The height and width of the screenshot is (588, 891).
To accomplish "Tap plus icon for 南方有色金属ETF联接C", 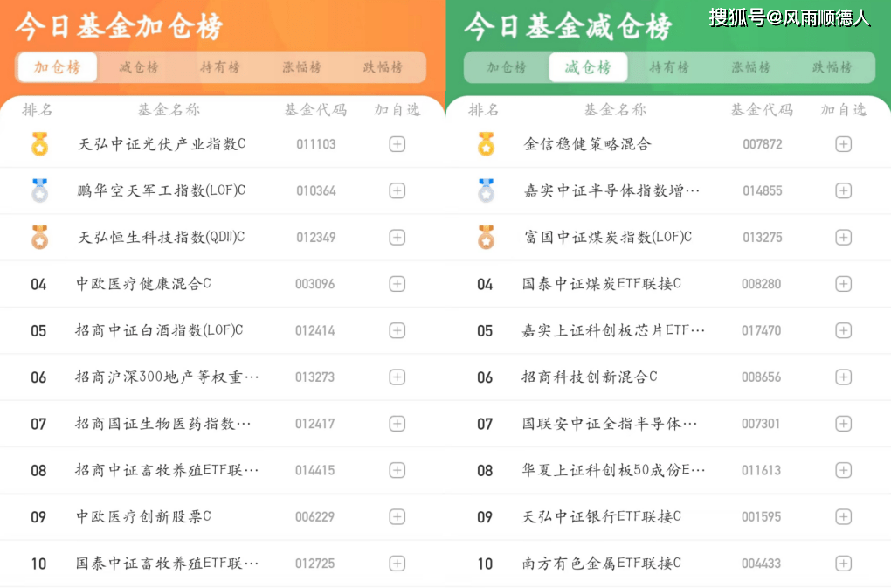I will pos(843,564).
